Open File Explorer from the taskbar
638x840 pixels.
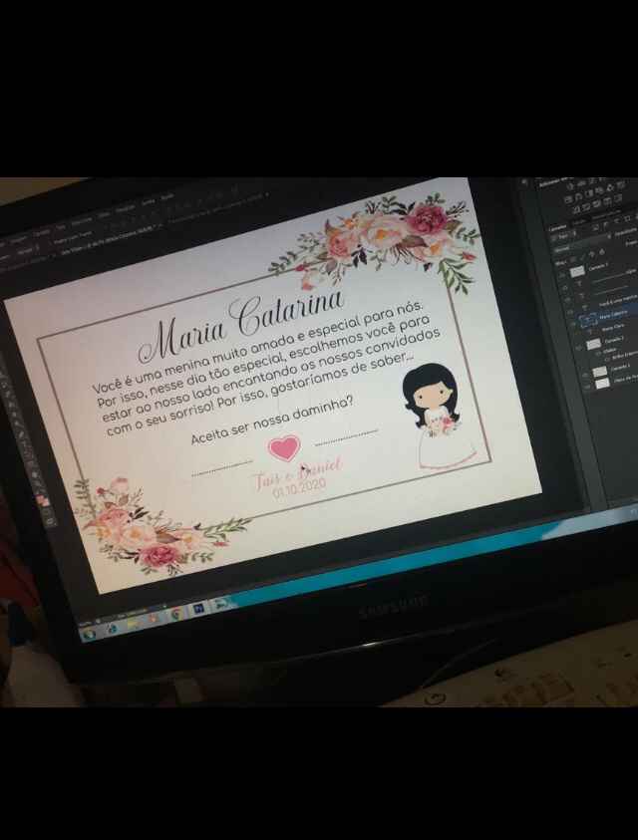pyautogui.click(x=134, y=623)
